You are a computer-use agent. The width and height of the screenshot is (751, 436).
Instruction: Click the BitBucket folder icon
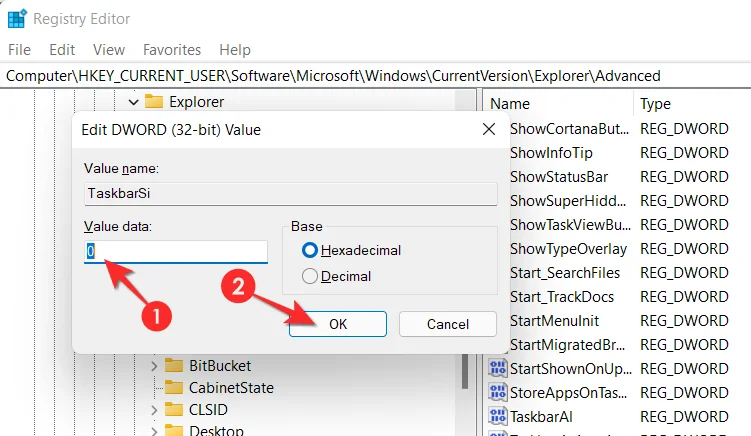[x=174, y=366]
